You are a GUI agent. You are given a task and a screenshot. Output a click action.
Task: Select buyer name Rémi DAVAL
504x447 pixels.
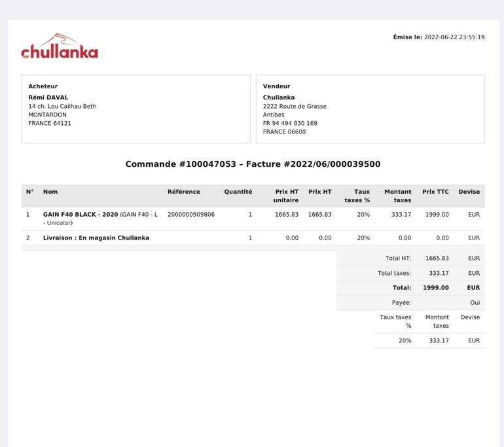pos(48,98)
